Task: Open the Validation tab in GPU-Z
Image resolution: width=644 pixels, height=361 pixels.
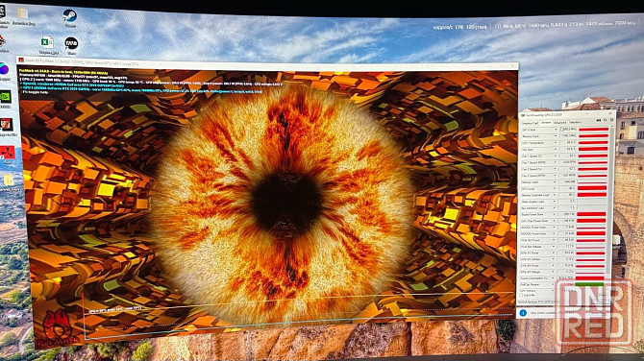Action: click(575, 122)
